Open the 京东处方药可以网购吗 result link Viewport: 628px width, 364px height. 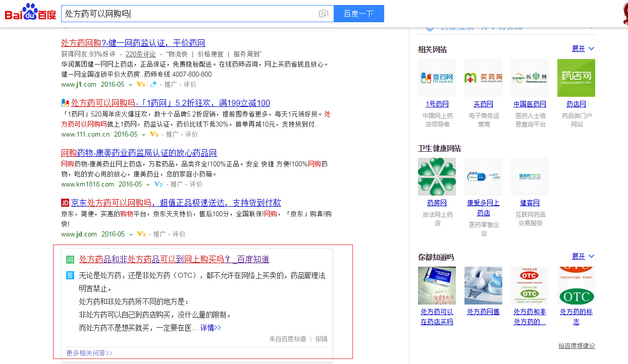(x=176, y=203)
